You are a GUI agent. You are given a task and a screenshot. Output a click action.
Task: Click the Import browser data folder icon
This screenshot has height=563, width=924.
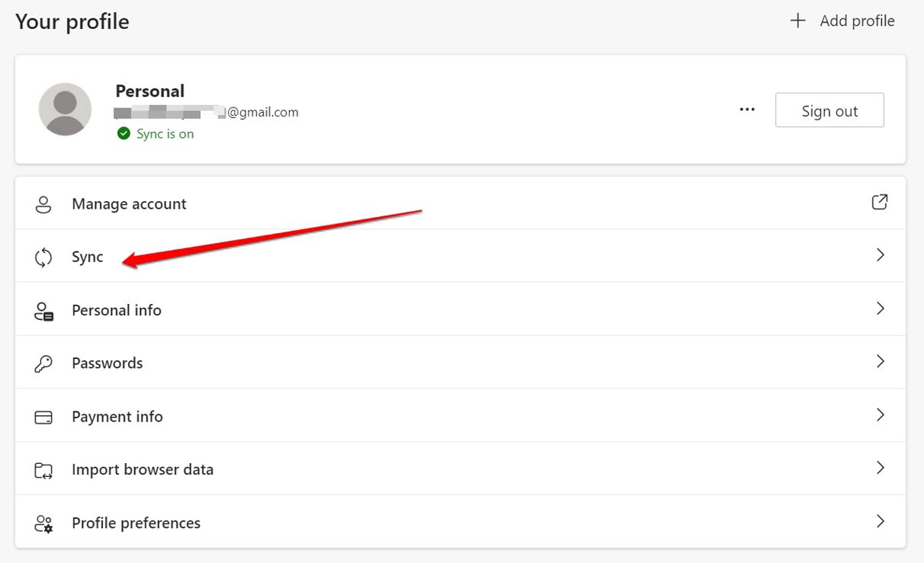click(43, 469)
